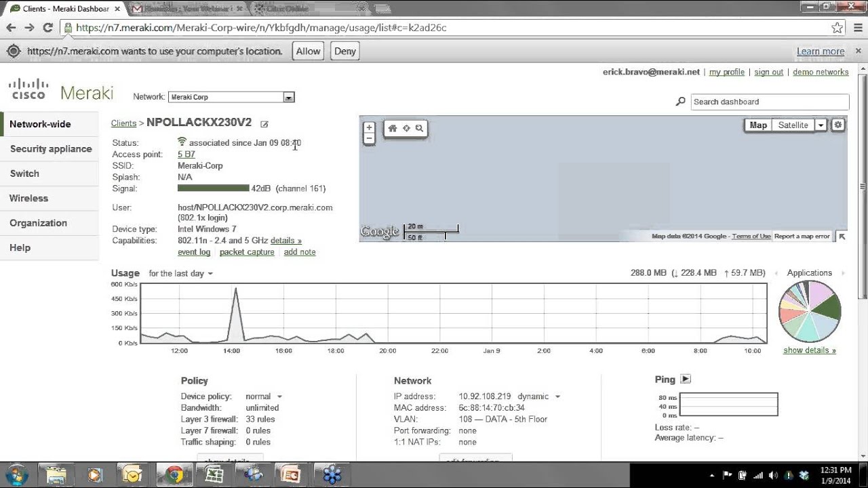Screen dimensions: 868x488
Task: Open map settings gear
Action: 838,125
